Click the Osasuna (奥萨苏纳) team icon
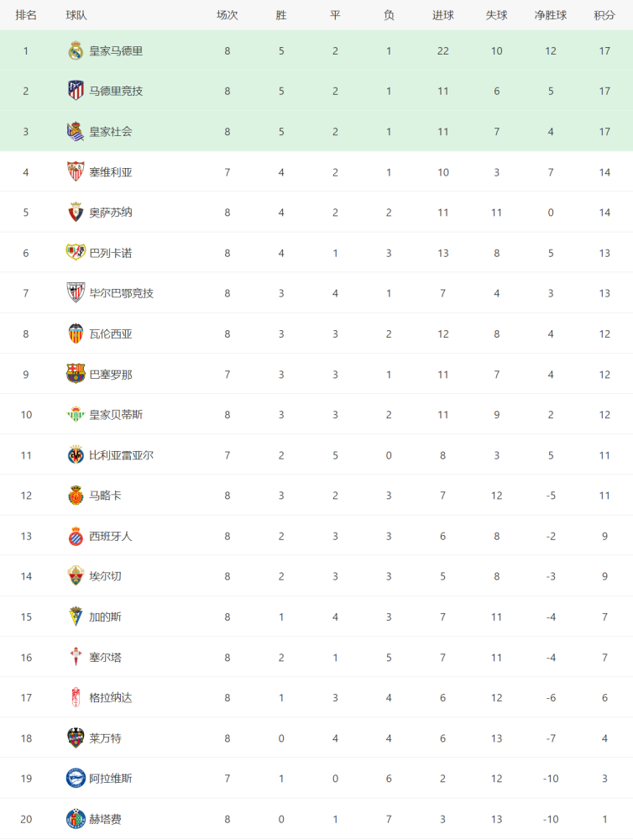633x840 pixels. coord(76,213)
